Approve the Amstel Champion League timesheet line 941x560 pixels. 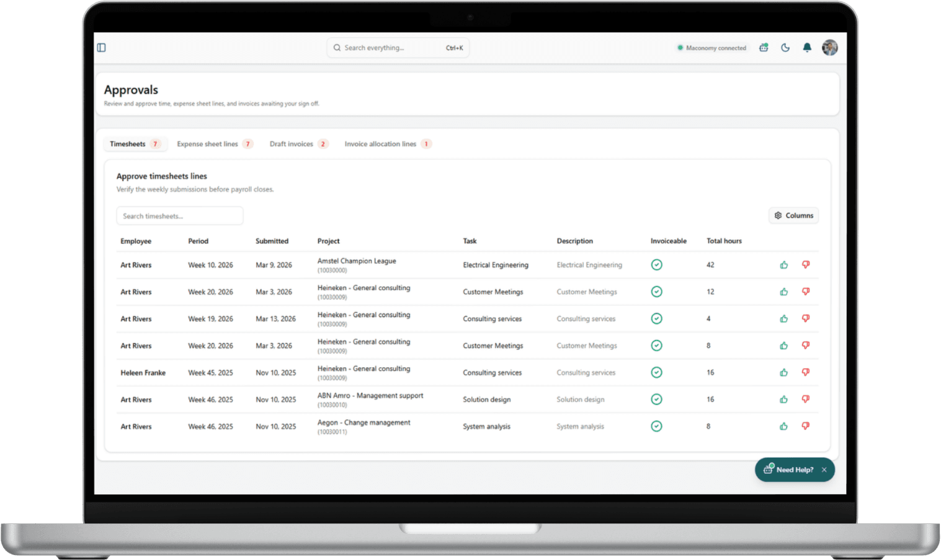[x=783, y=265]
